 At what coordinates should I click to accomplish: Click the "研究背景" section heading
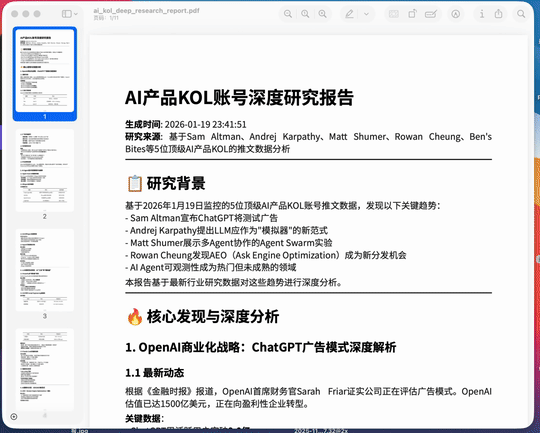tap(176, 183)
